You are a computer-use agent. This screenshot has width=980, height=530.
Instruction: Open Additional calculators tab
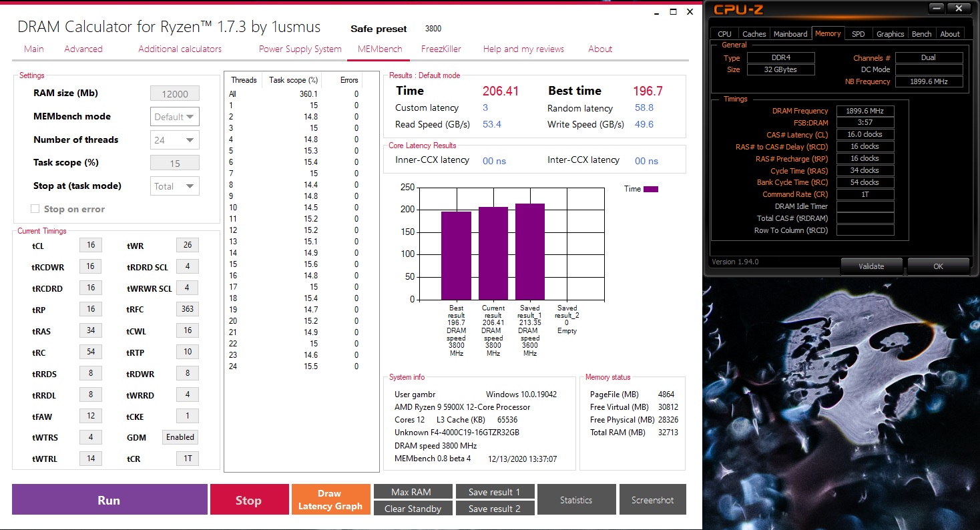point(180,49)
